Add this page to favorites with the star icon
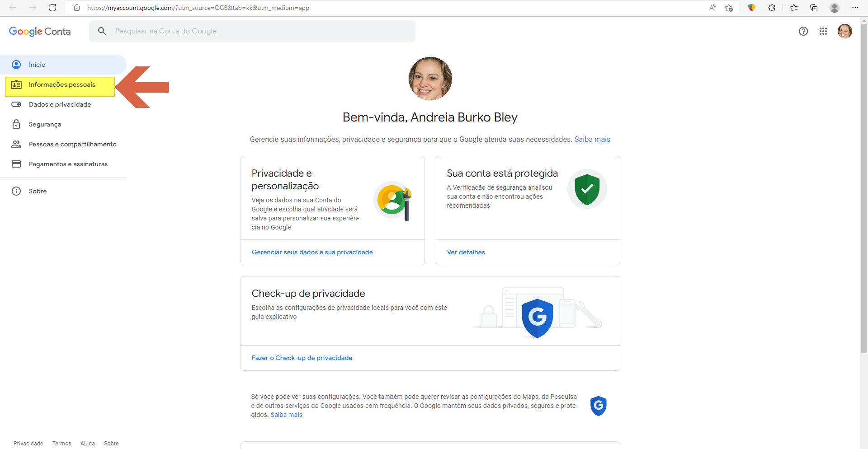The width and height of the screenshot is (868, 449). click(729, 8)
